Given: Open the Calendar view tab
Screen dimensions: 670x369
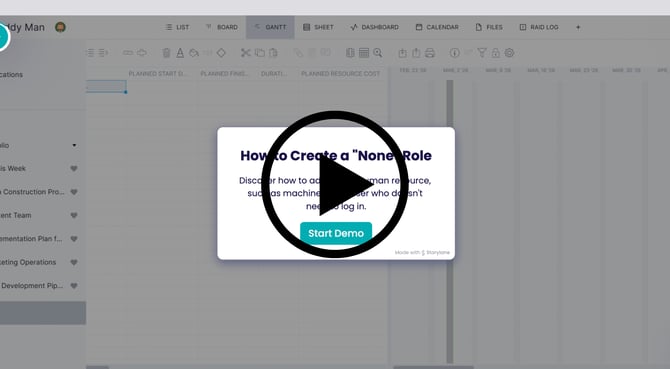Looking at the screenshot, I should coord(437,27).
